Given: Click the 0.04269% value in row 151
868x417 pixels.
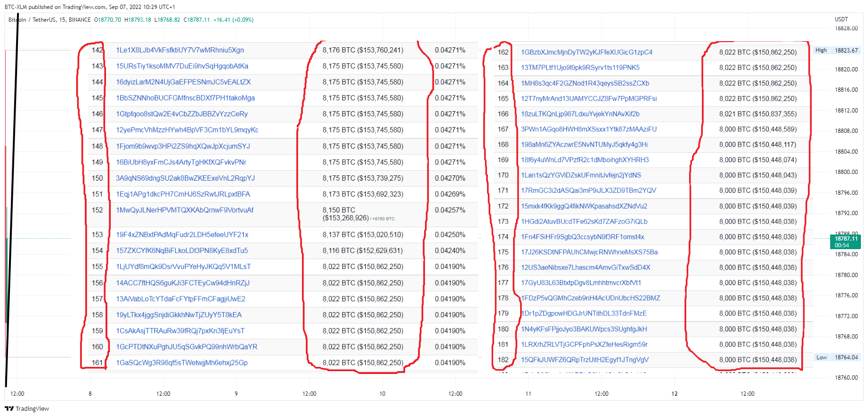Looking at the screenshot, I should pyautogui.click(x=450, y=194).
